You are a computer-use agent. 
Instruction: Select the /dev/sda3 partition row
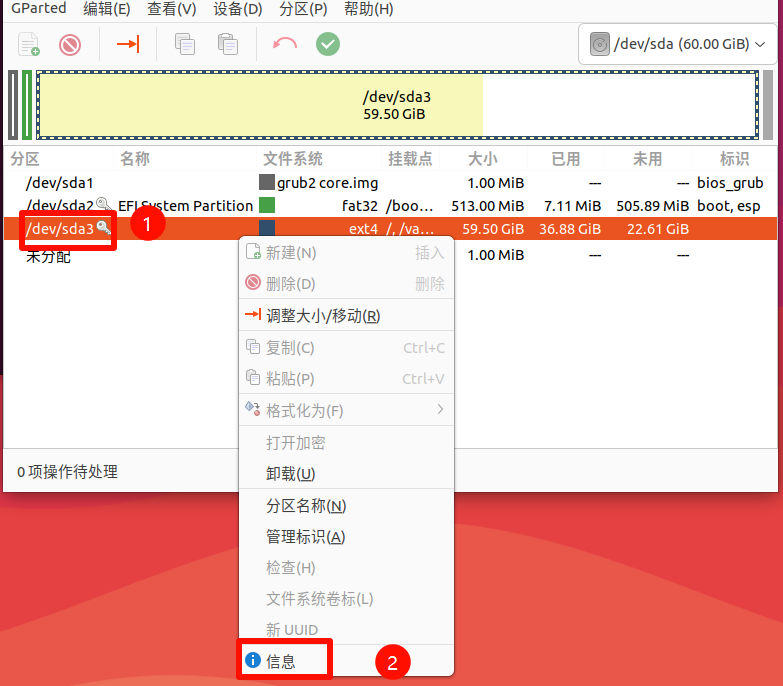[391, 229]
